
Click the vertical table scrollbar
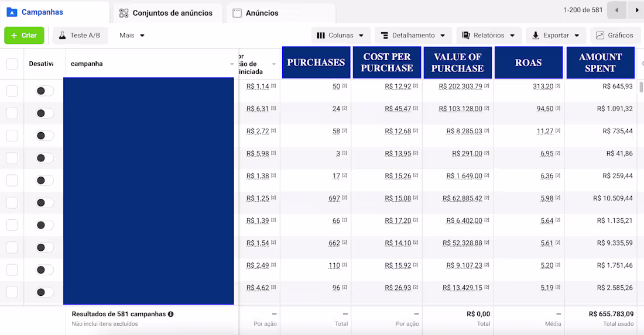[x=641, y=87]
